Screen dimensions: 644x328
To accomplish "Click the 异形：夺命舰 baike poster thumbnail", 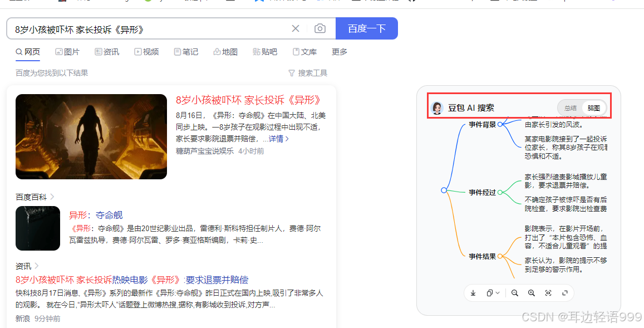I will tap(38, 228).
